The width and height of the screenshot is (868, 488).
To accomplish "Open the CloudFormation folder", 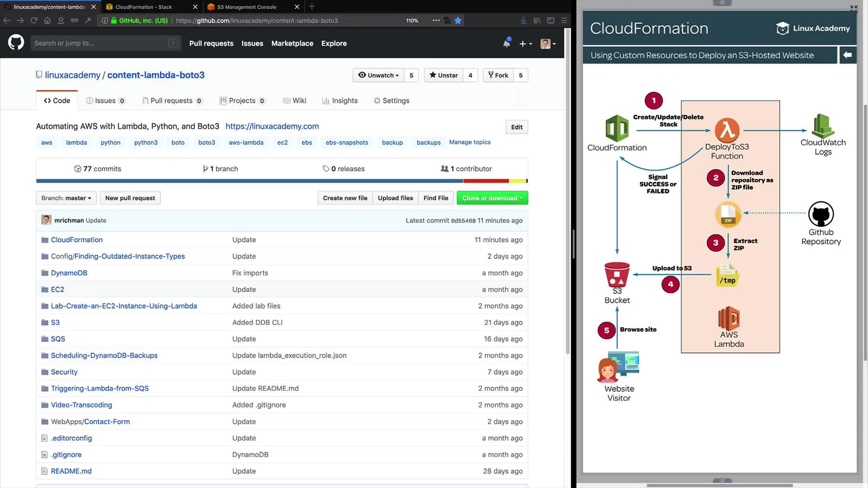I will tap(77, 240).
